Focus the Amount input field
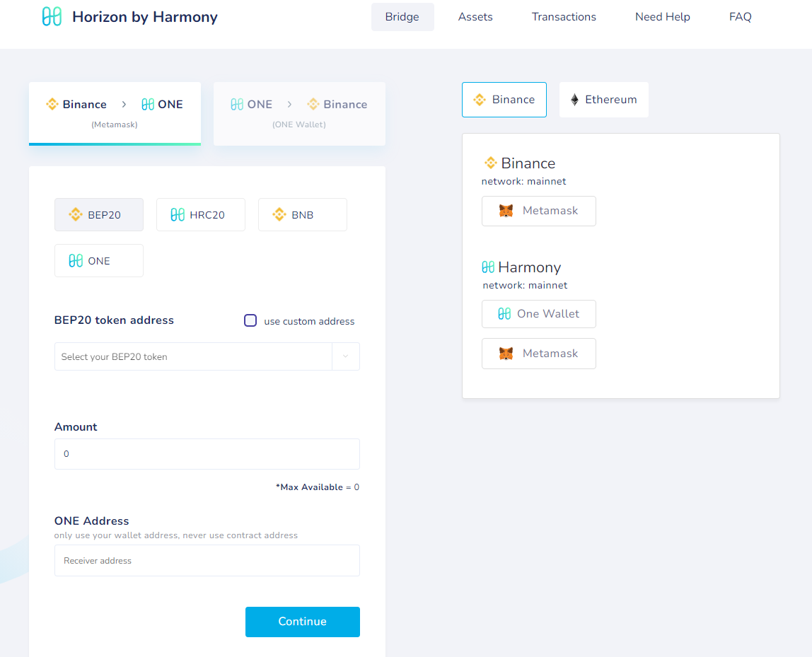Screen dimensions: 812x657 (207, 454)
